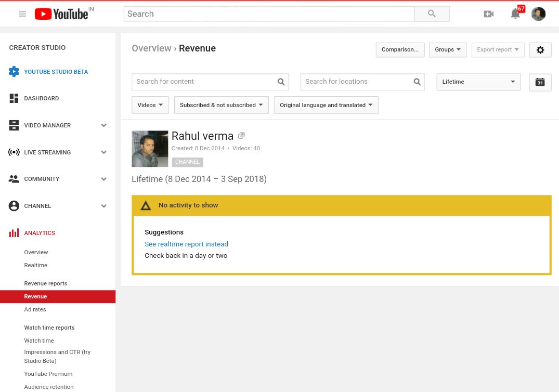Click the warning triangle icon

click(146, 206)
